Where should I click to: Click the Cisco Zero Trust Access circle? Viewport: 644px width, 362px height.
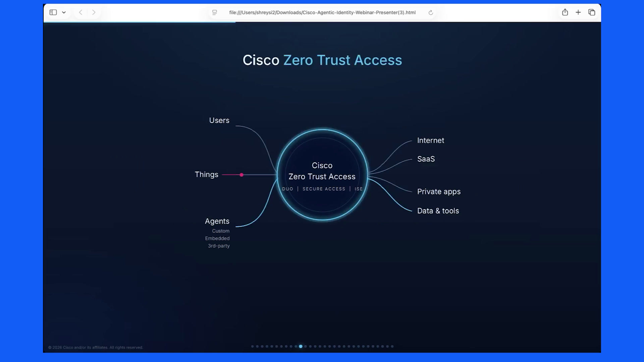(x=322, y=175)
